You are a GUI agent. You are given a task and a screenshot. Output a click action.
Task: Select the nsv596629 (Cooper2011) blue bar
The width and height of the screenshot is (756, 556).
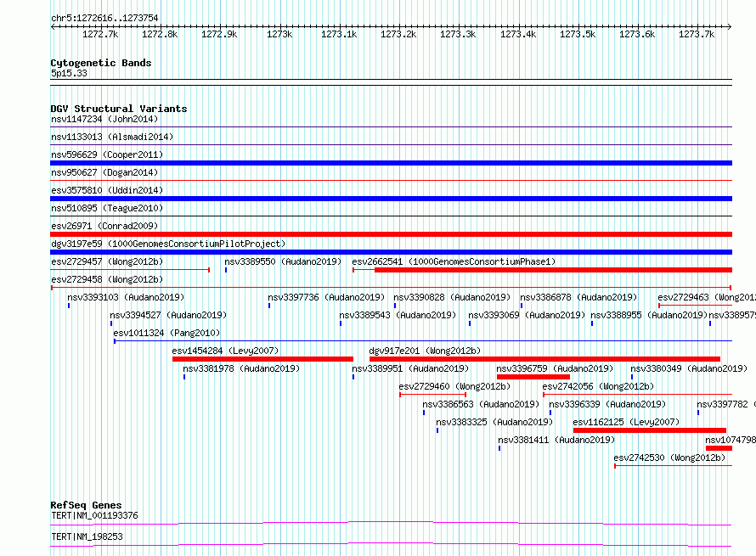(x=391, y=163)
